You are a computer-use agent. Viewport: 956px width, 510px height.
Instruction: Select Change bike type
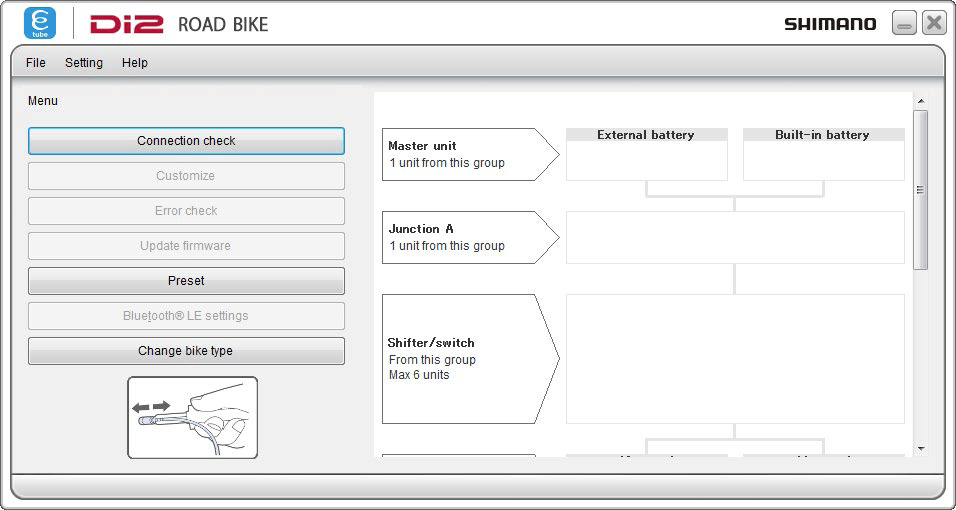pyautogui.click(x=186, y=351)
